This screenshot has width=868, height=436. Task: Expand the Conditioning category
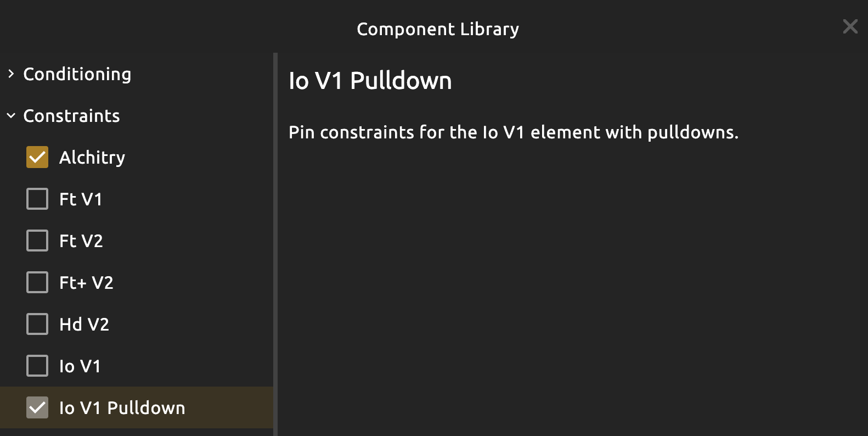click(x=11, y=74)
